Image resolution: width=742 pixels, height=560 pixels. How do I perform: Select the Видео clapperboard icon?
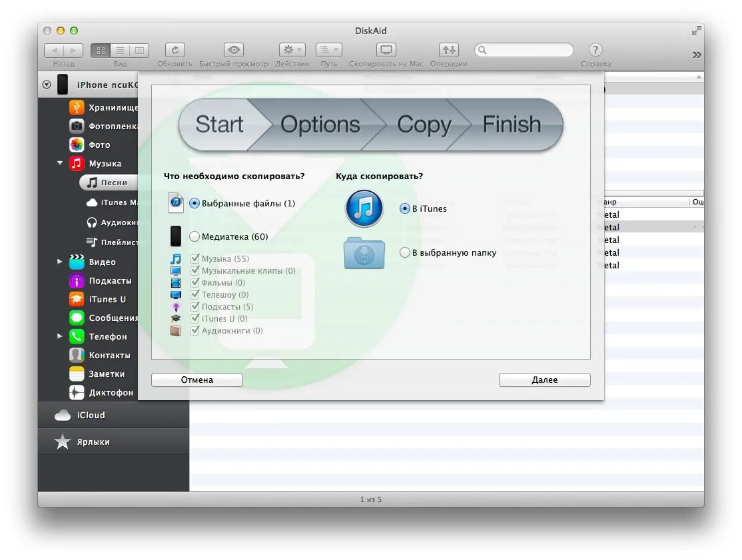(x=77, y=262)
